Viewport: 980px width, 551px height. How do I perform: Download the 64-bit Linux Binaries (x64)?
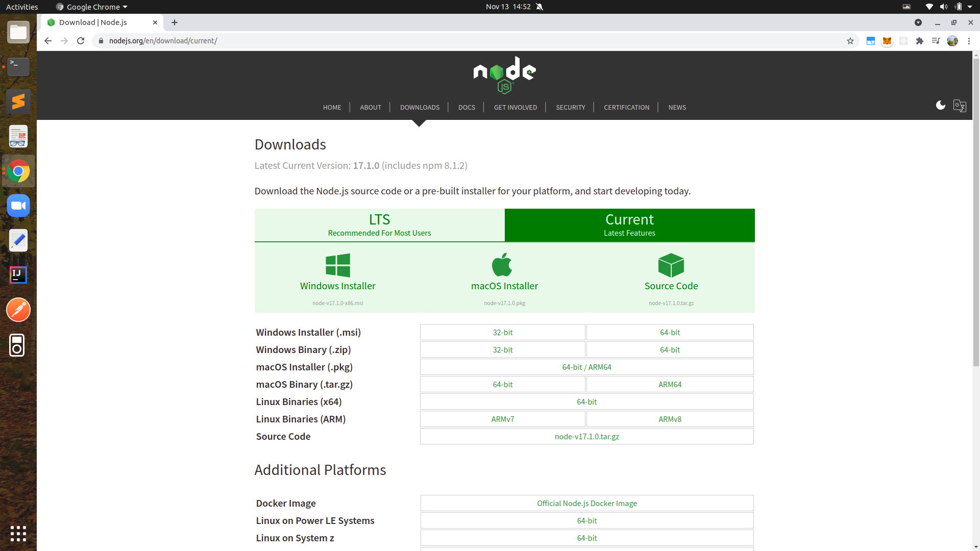click(586, 402)
